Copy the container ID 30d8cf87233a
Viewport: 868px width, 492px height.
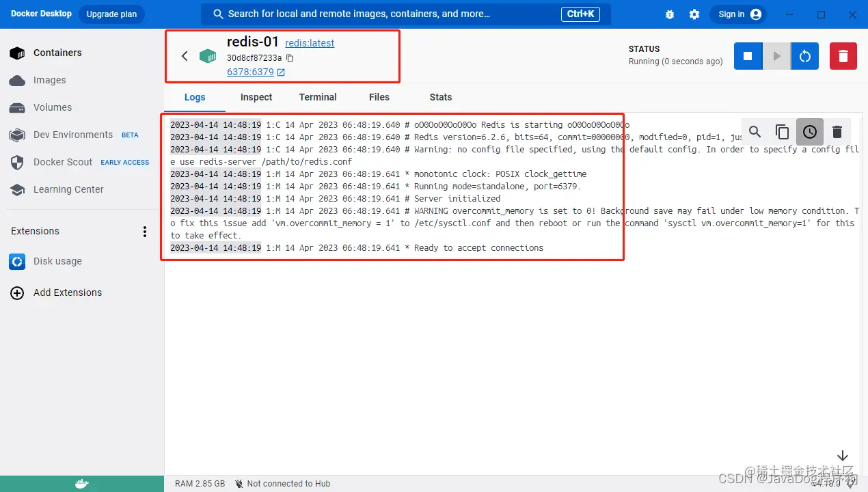[290, 58]
